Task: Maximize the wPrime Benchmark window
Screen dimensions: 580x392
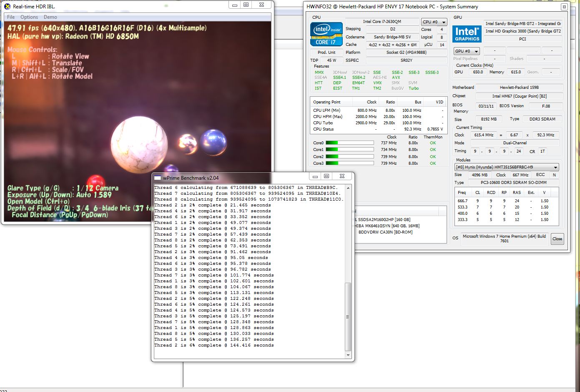Action: coord(326,176)
